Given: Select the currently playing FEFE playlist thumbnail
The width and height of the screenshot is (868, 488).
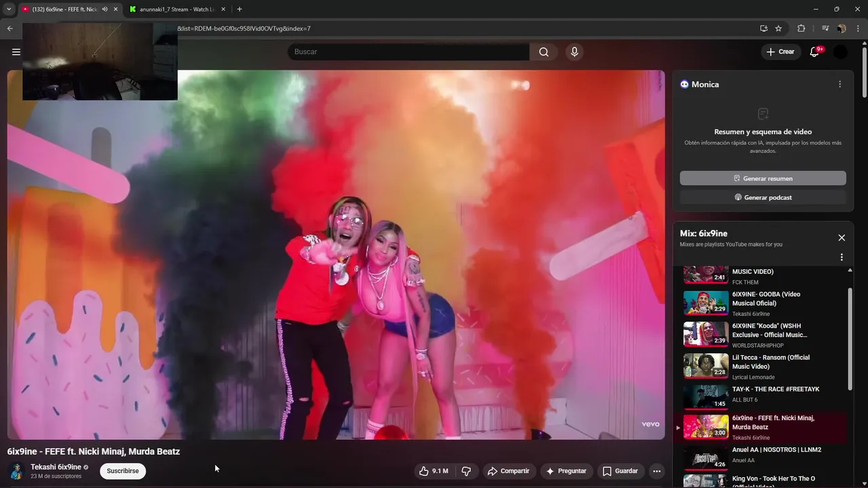Looking at the screenshot, I should click(x=705, y=428).
